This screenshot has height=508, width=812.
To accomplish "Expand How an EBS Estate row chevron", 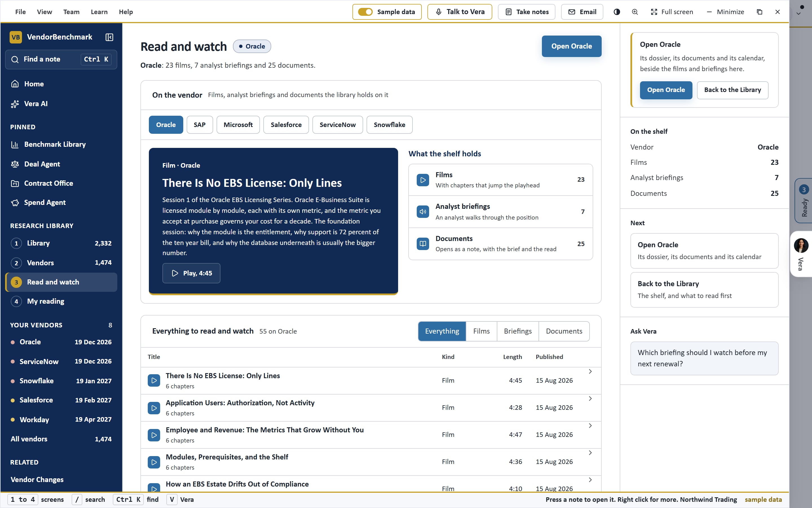I will pos(590,480).
